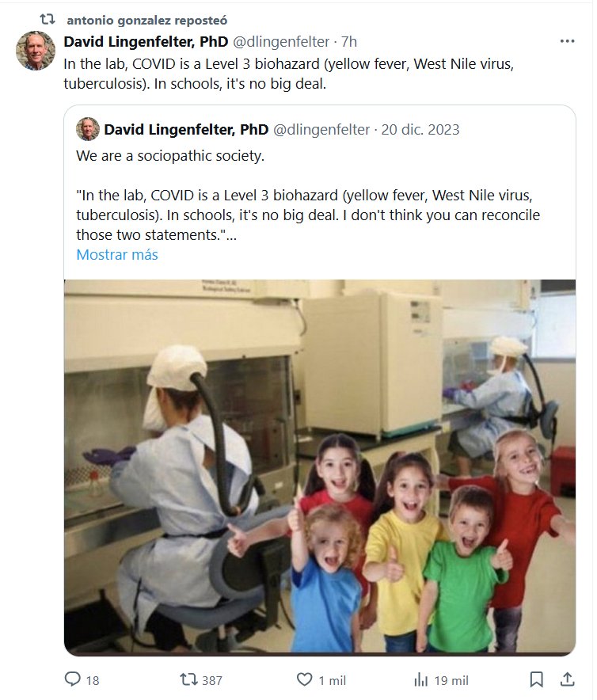Viewport: 597px width, 700px height.
Task: Click the repost indicator icon at top
Action: click(x=47, y=19)
